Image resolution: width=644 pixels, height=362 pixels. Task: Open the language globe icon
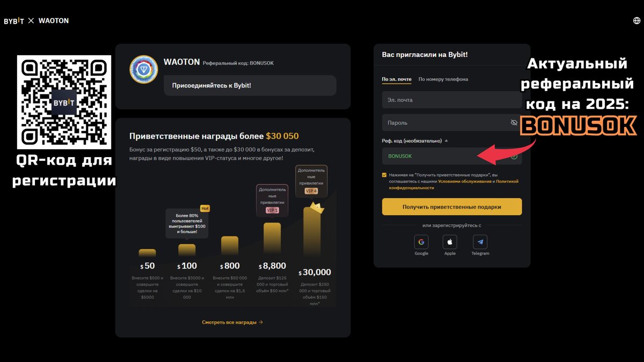637,20
